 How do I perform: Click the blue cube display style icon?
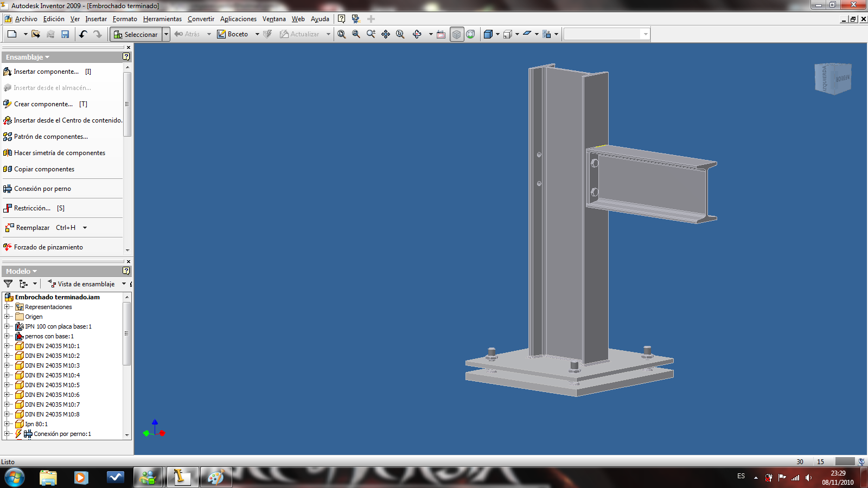[488, 34]
